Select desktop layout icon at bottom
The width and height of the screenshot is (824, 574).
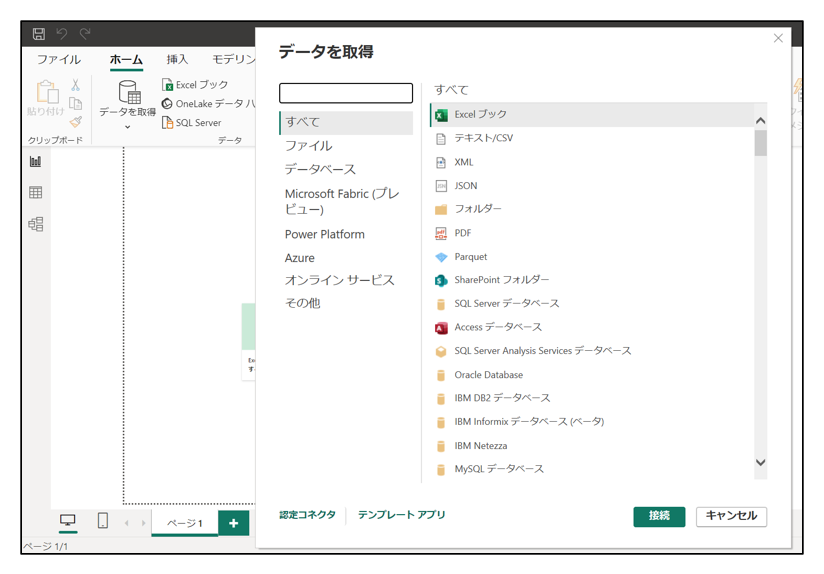68,520
